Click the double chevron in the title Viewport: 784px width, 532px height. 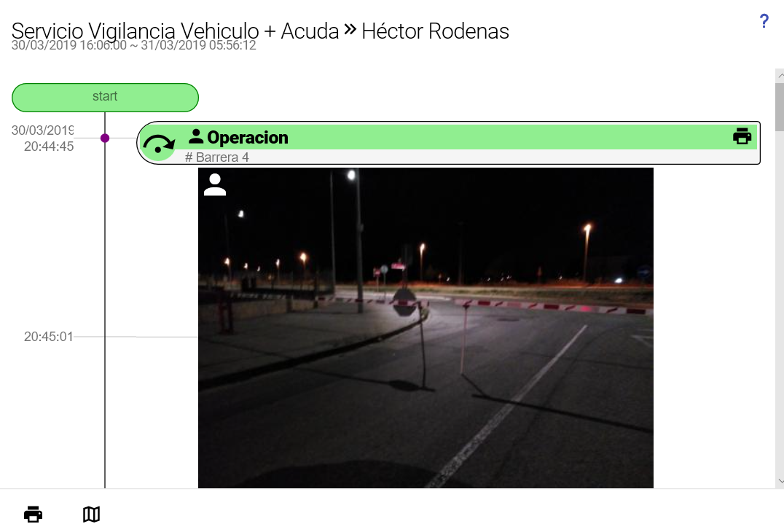click(x=350, y=29)
